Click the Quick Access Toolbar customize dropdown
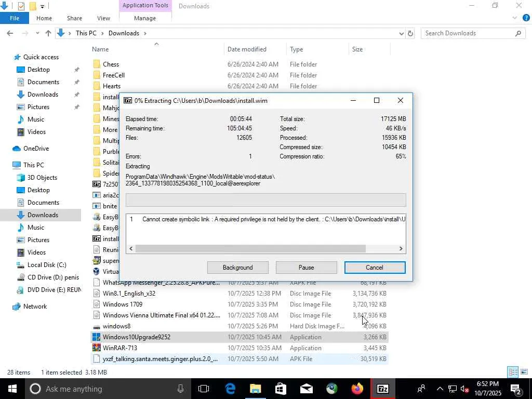Viewport: 532px width, 399px height. click(43, 6)
